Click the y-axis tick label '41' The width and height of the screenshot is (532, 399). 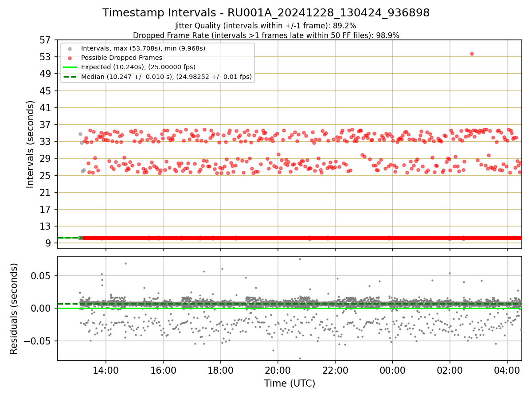click(x=45, y=108)
